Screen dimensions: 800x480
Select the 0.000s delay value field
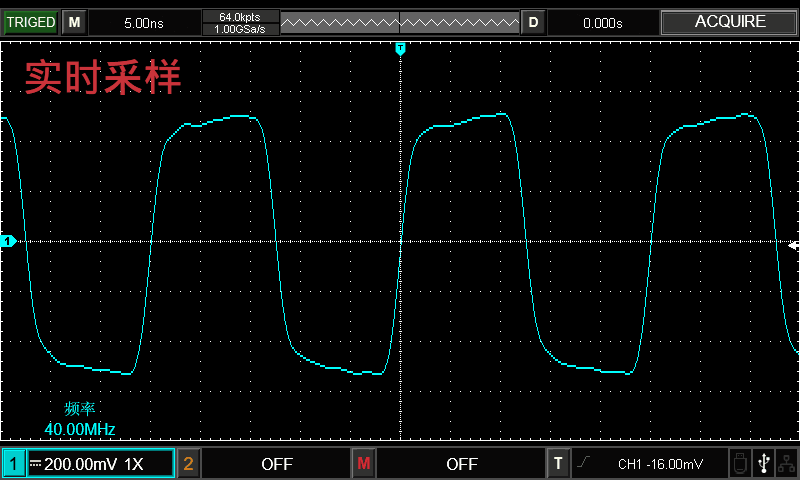603,22
